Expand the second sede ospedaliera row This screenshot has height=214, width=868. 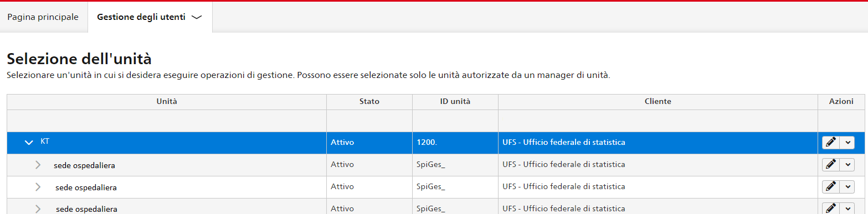(x=38, y=187)
